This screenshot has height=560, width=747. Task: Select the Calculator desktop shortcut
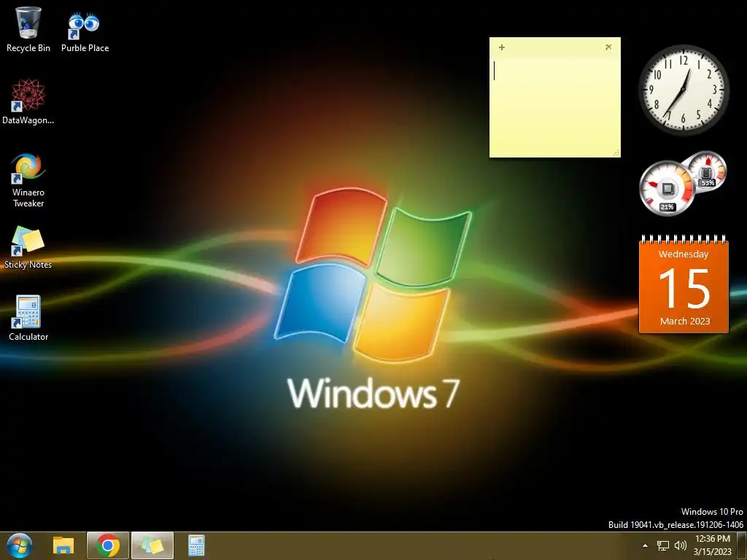click(28, 318)
